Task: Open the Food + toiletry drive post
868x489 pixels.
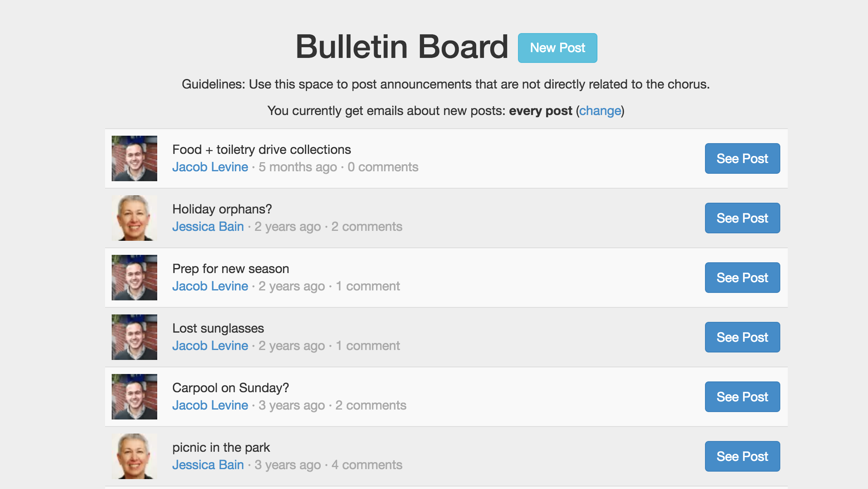Action: pos(742,158)
